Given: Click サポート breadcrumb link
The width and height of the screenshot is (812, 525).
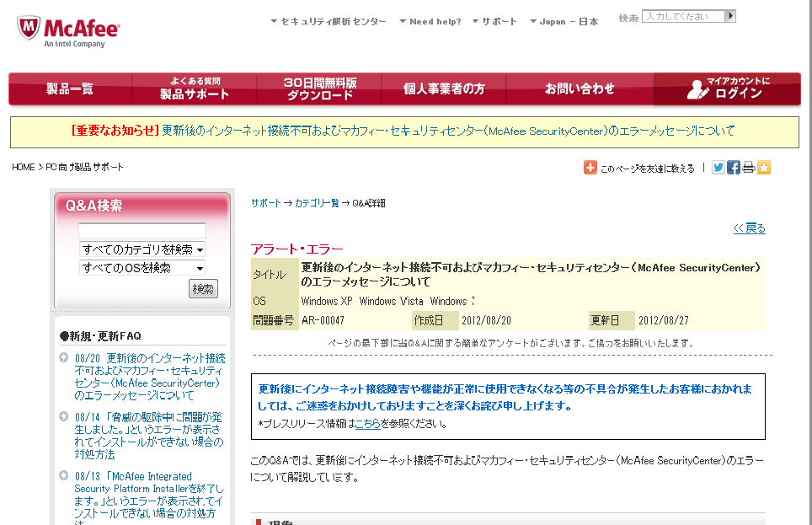Looking at the screenshot, I should (265, 203).
